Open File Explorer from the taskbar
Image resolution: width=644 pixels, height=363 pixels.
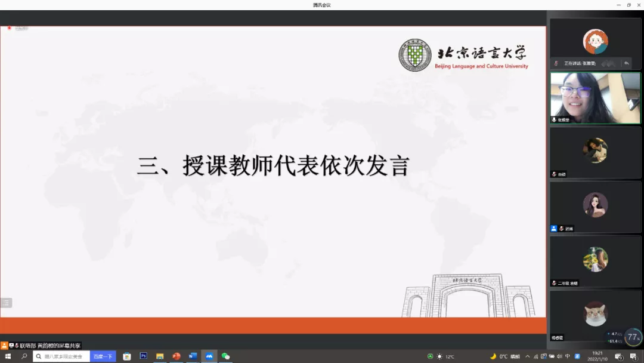[160, 356]
